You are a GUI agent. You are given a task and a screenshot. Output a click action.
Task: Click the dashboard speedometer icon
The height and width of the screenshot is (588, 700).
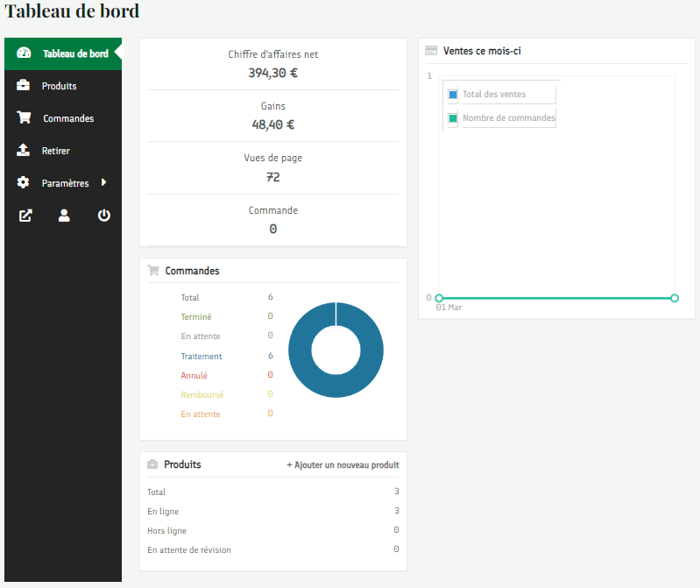[x=24, y=53]
